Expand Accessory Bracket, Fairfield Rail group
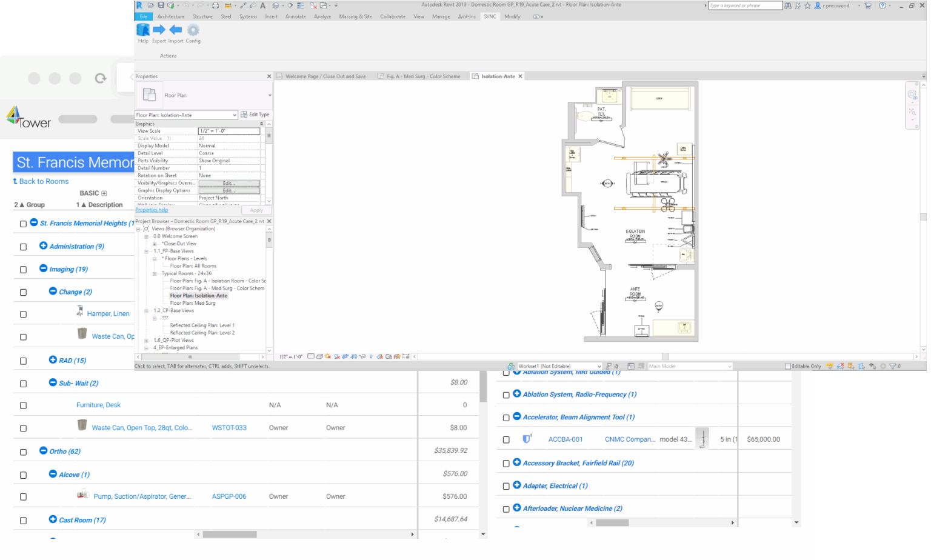This screenshot has height=560, width=931. point(517,462)
